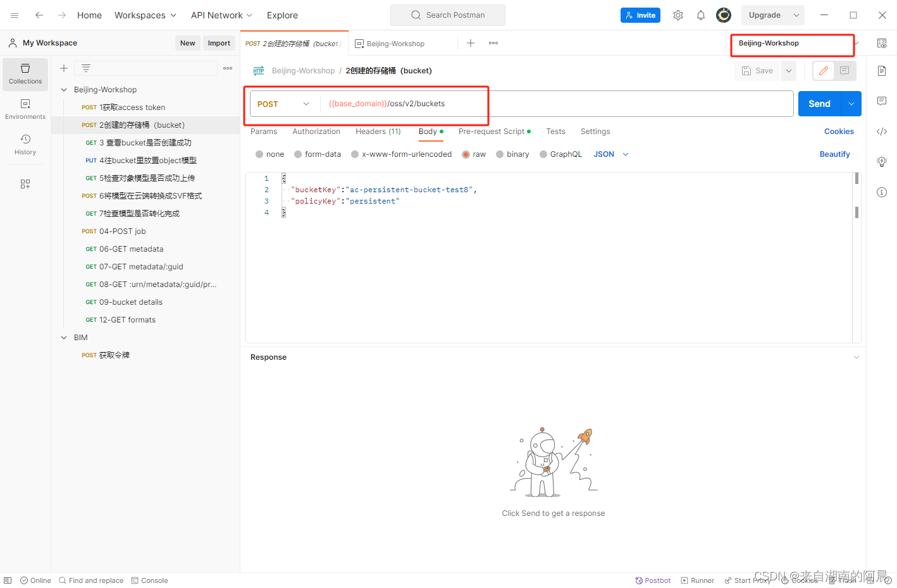This screenshot has width=897, height=588.
Task: Select the raw body radio button
Action: point(466,154)
